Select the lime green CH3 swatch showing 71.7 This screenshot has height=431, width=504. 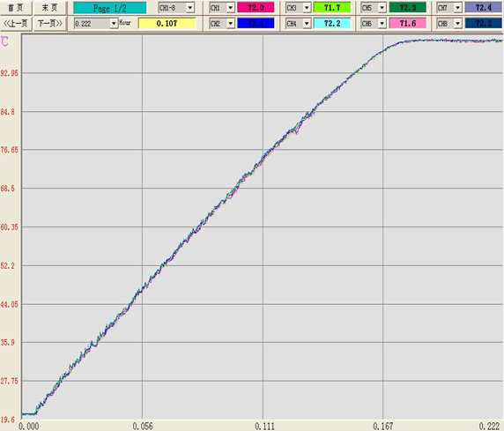[331, 7]
